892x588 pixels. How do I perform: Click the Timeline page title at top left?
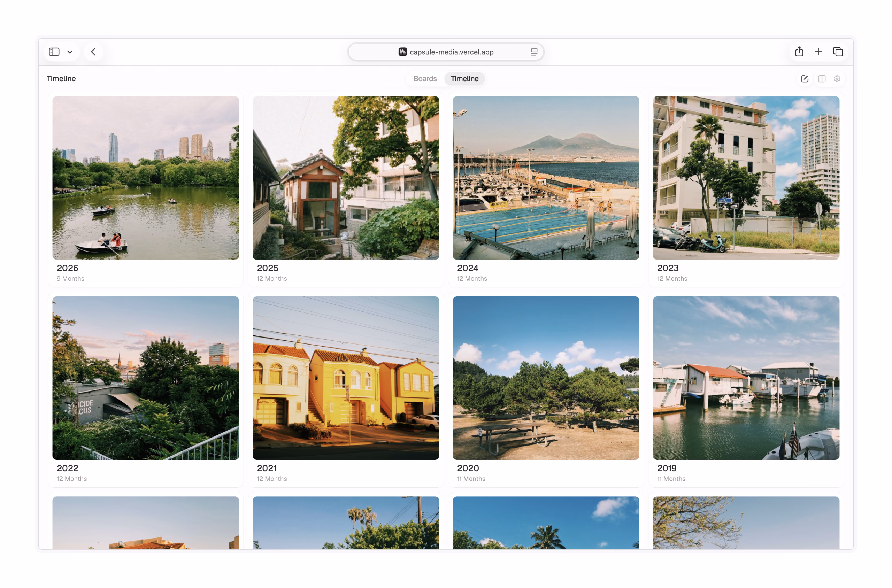[x=61, y=78]
